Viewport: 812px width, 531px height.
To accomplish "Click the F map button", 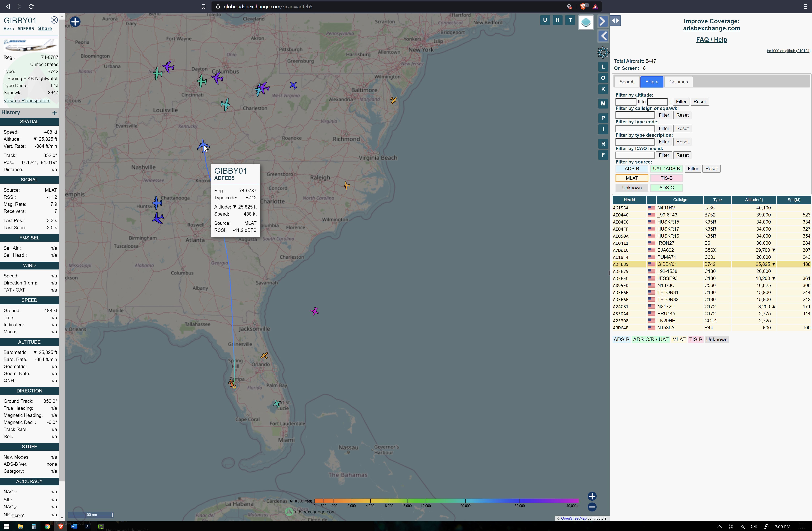I will (603, 155).
